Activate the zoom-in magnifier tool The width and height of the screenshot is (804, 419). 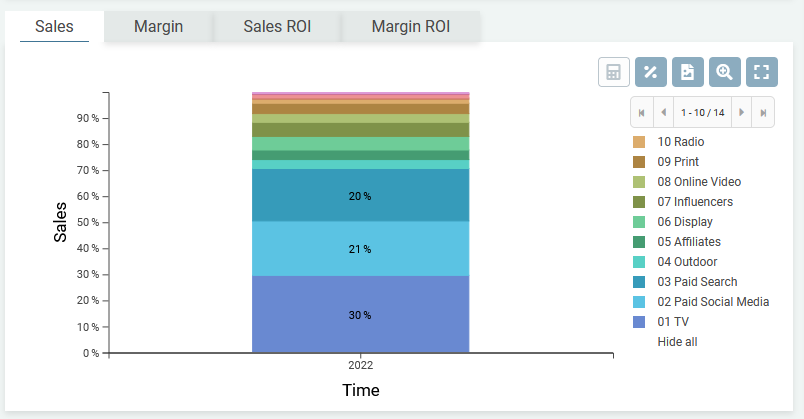724,72
